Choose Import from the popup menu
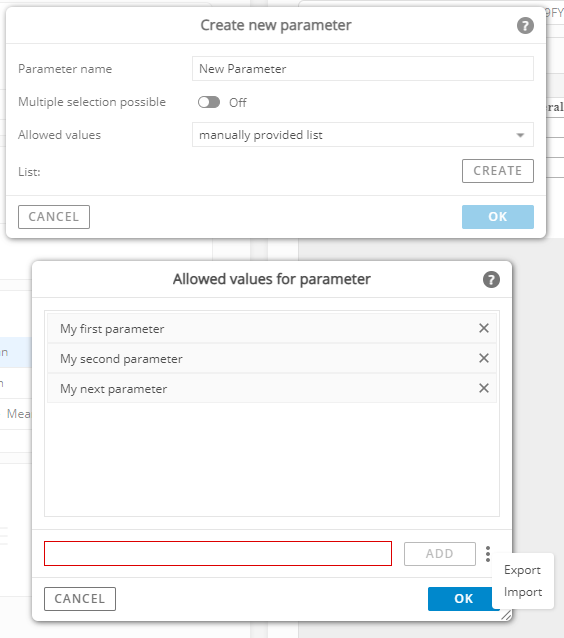This screenshot has height=638, width=564. point(522,592)
